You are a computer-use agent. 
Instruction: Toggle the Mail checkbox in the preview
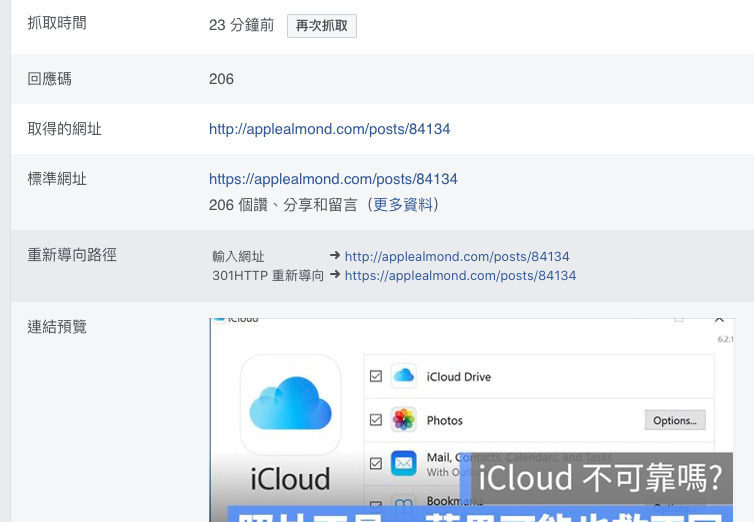point(376,463)
